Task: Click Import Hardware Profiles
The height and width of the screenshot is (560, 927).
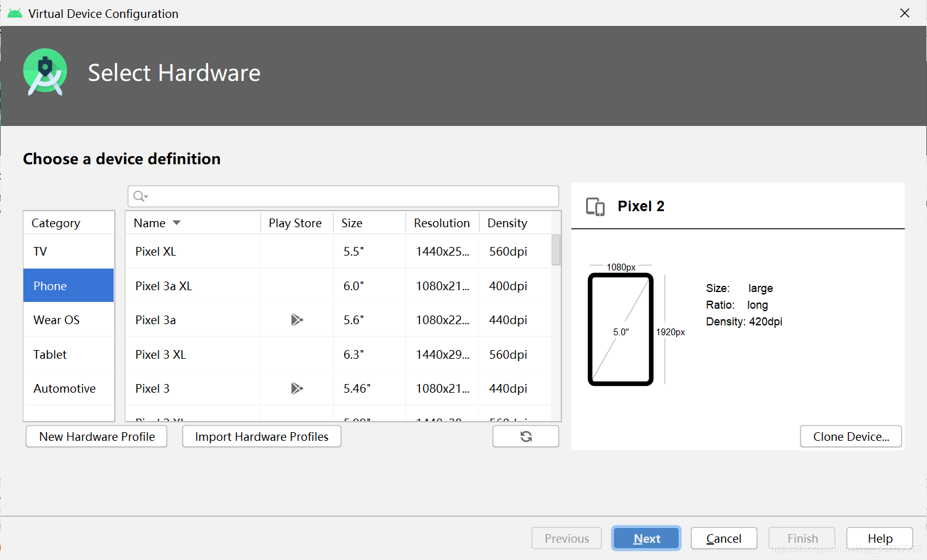Action: click(262, 437)
